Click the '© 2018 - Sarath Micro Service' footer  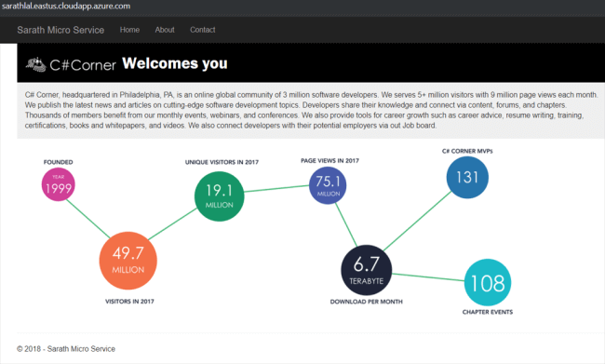[66, 349]
